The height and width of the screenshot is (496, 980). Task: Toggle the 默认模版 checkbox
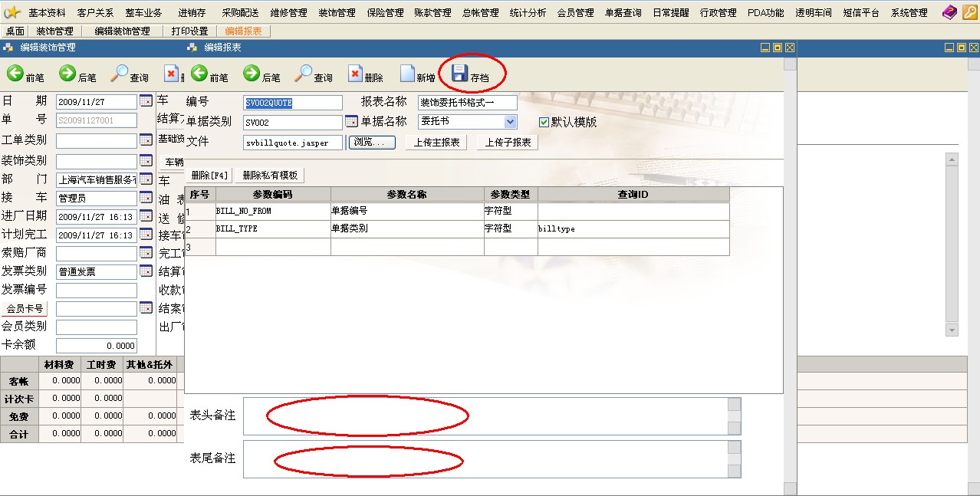(544, 122)
